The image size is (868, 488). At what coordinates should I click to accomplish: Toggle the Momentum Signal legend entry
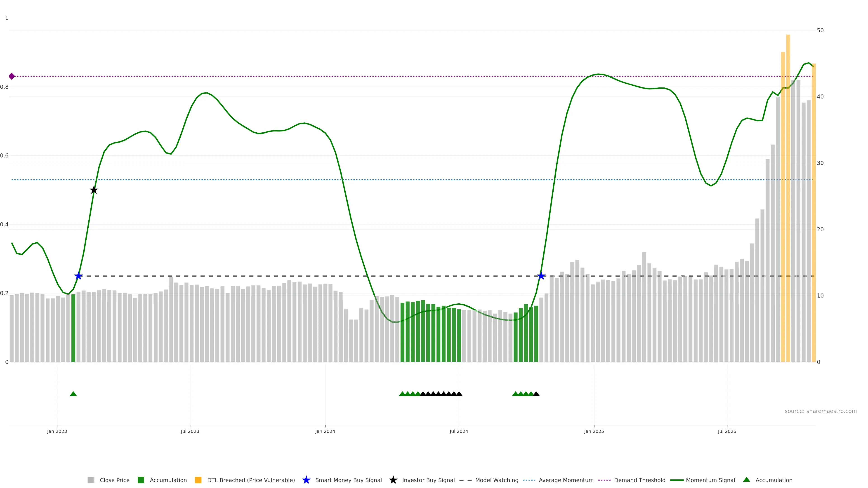[710, 480]
